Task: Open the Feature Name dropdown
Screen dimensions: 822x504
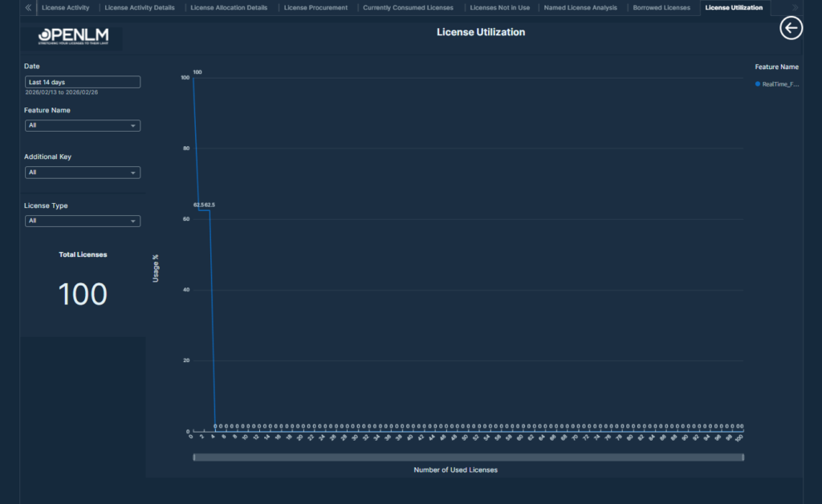Action: click(83, 125)
